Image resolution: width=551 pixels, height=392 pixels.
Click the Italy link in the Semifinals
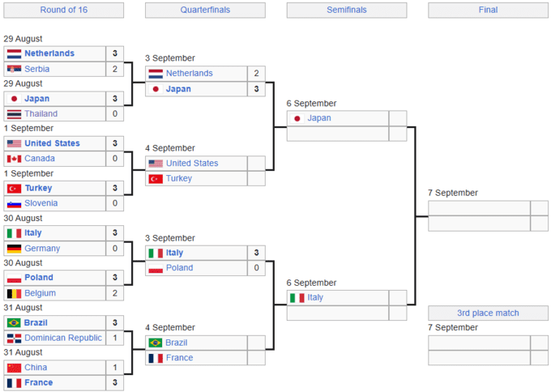tap(315, 297)
